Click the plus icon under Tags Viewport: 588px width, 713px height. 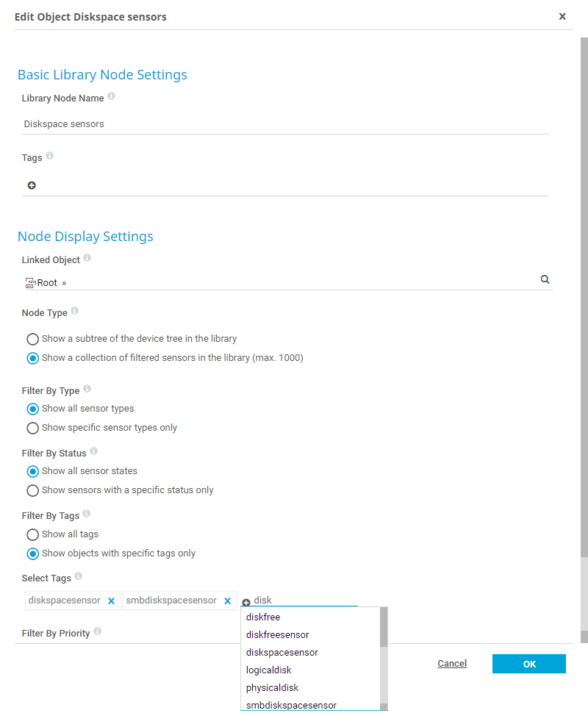tap(32, 185)
